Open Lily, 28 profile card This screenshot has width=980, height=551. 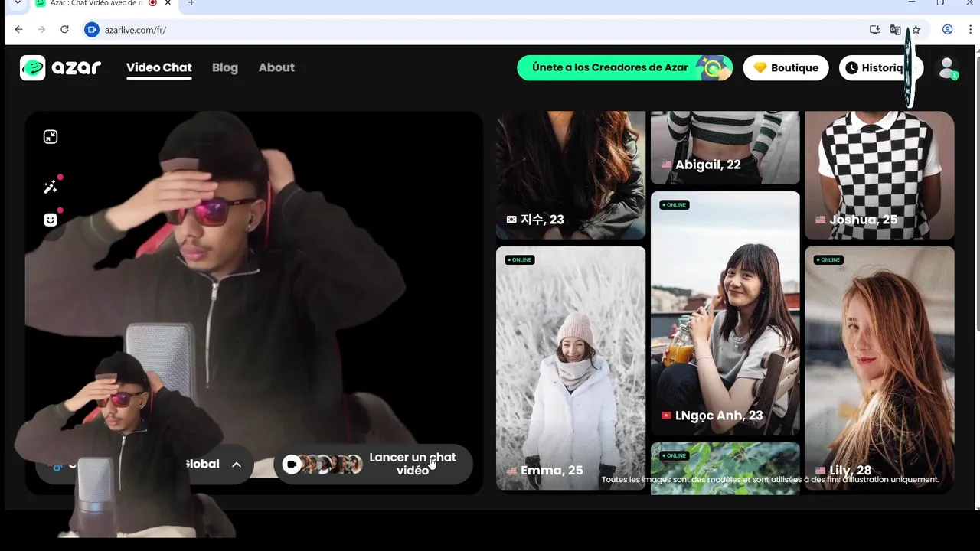[880, 368]
